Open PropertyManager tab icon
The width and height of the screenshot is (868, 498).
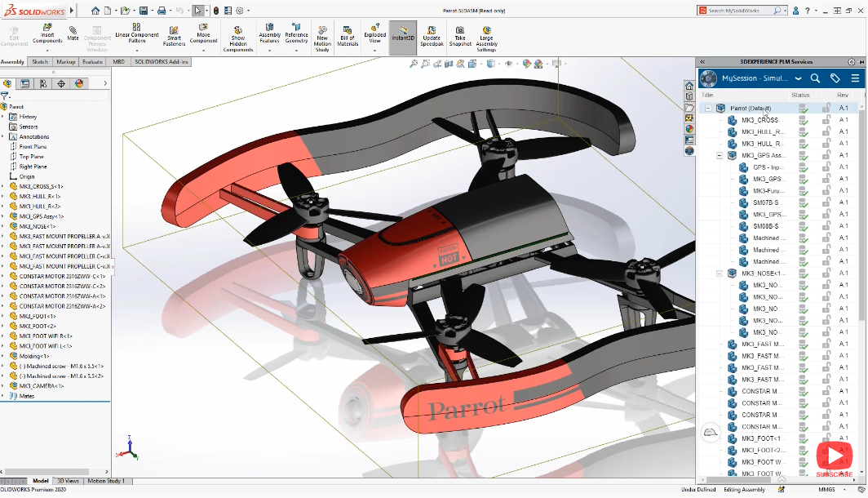click(25, 83)
